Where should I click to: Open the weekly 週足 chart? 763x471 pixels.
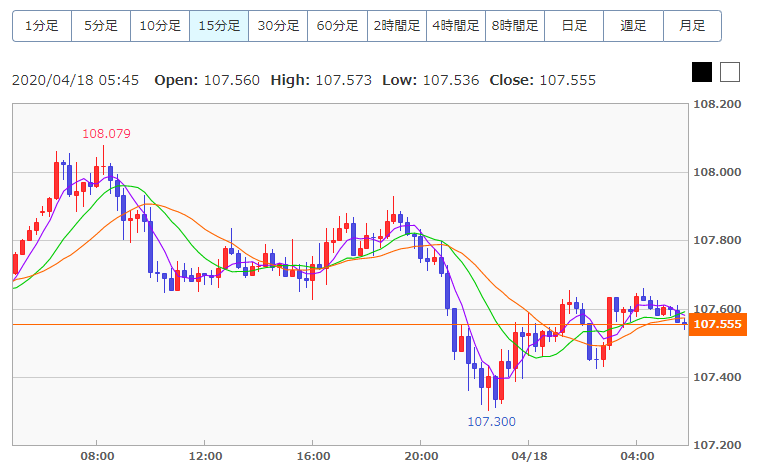tap(633, 26)
